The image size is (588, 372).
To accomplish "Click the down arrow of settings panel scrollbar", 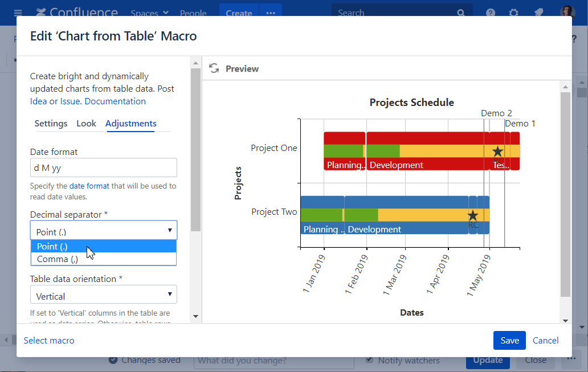I will [x=195, y=316].
